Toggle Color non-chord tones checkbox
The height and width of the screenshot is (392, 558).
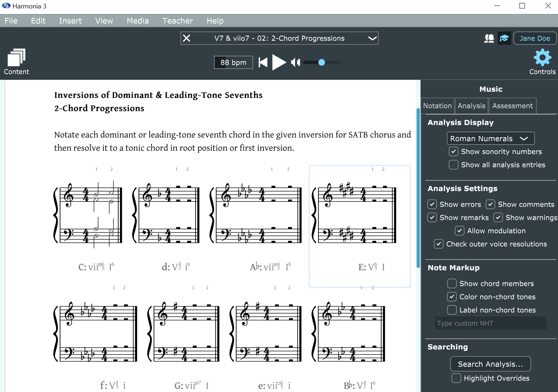tap(452, 297)
